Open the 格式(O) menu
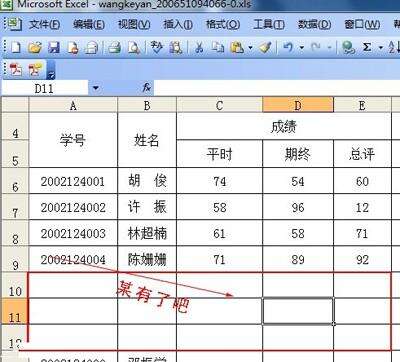 point(223,24)
